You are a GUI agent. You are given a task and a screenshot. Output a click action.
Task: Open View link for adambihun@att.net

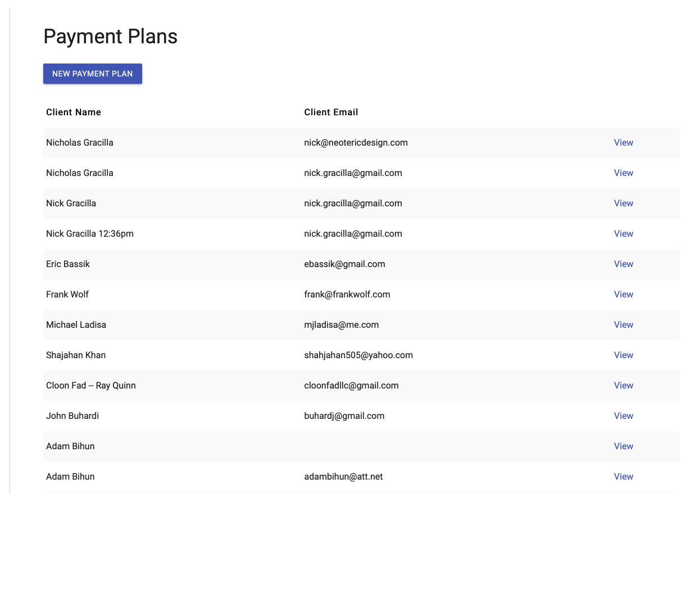point(623,477)
